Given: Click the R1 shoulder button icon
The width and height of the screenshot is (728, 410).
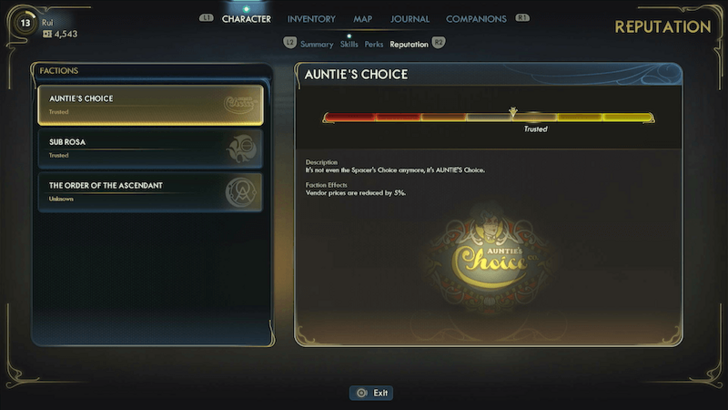Looking at the screenshot, I should (522, 18).
